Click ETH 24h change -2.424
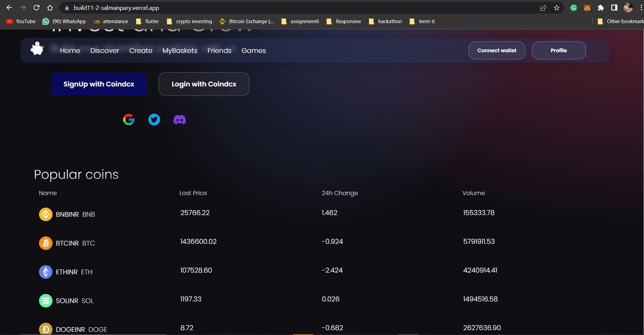 [x=332, y=270]
